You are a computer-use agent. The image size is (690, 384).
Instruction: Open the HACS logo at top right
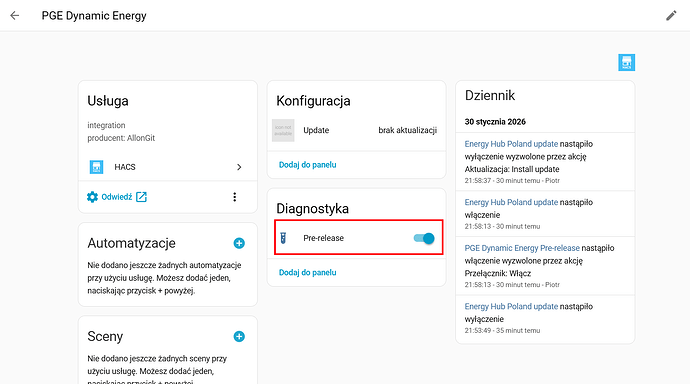[x=626, y=62]
